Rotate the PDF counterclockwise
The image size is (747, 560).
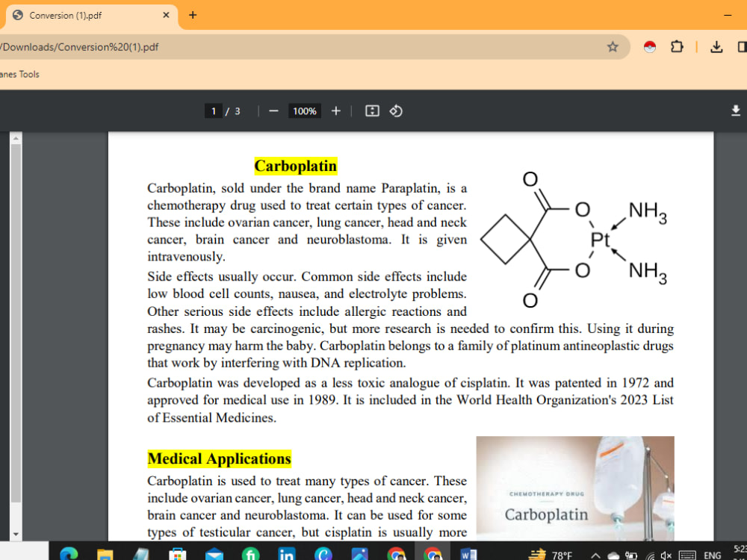click(396, 111)
